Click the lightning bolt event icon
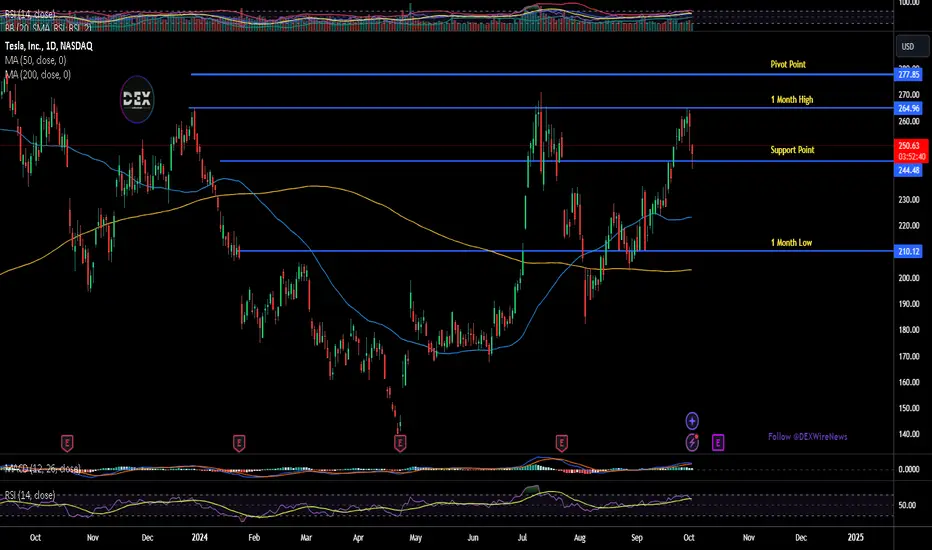The height and width of the screenshot is (550, 932). tap(692, 442)
